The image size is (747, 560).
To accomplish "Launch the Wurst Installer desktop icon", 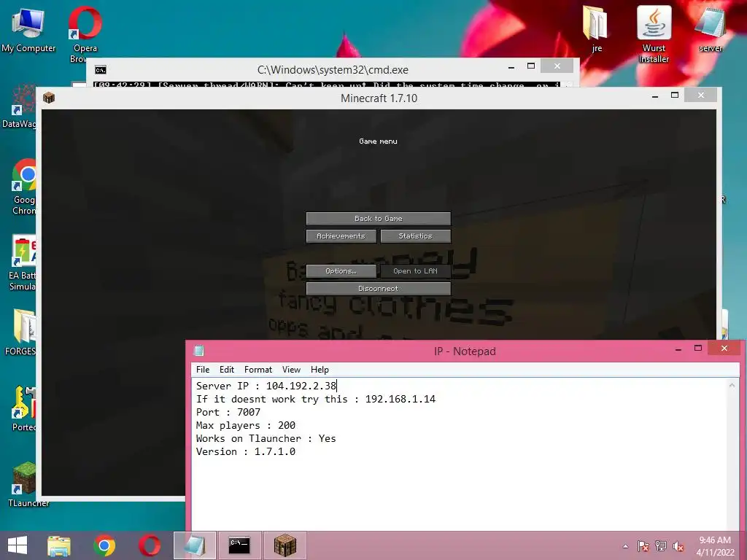I will 654,34.
